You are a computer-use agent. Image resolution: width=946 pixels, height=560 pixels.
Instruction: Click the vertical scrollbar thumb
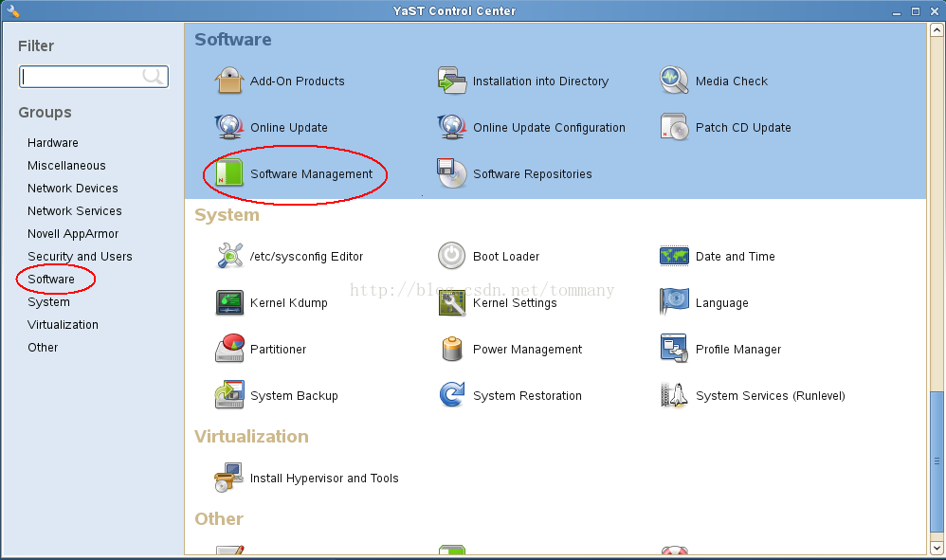tap(937, 461)
